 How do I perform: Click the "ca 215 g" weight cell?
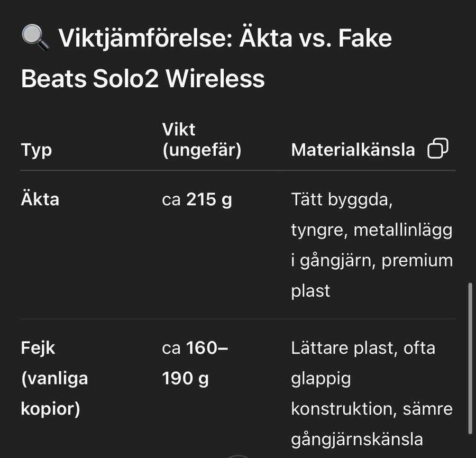pyautogui.click(x=197, y=200)
